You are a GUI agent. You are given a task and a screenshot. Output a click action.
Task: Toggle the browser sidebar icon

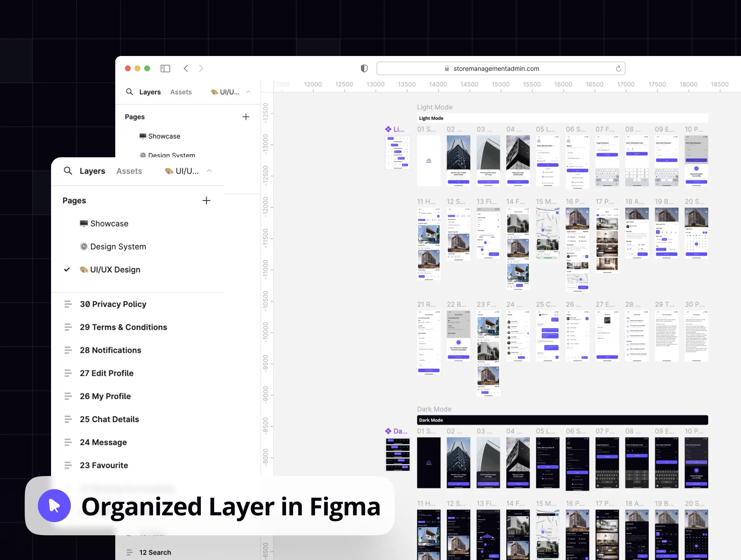point(165,68)
